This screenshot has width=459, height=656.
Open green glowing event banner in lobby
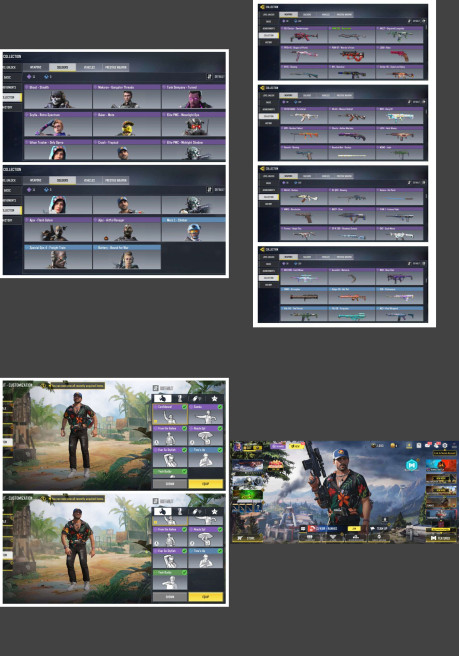tap(248, 495)
